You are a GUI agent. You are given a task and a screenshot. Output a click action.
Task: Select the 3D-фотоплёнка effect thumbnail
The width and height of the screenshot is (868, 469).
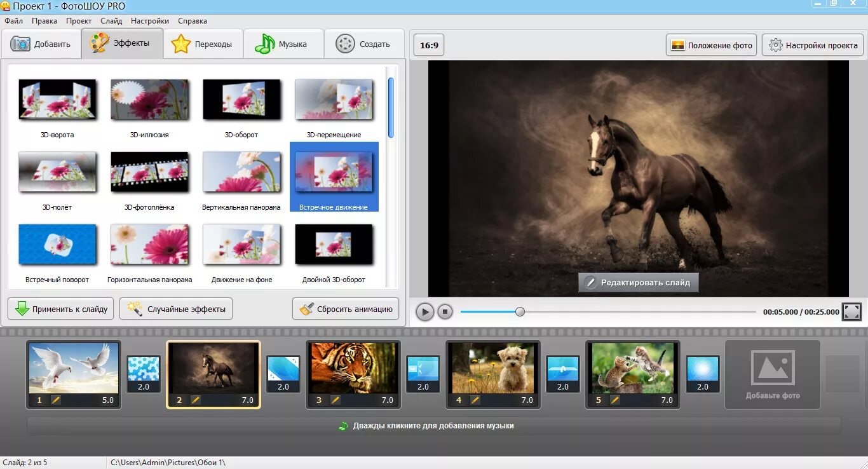point(149,172)
